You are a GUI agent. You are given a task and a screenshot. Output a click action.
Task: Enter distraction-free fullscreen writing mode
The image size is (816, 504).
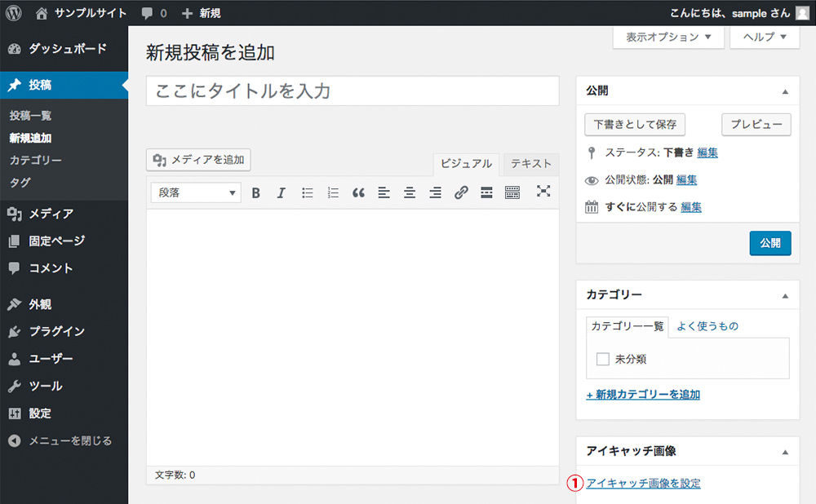pyautogui.click(x=543, y=192)
